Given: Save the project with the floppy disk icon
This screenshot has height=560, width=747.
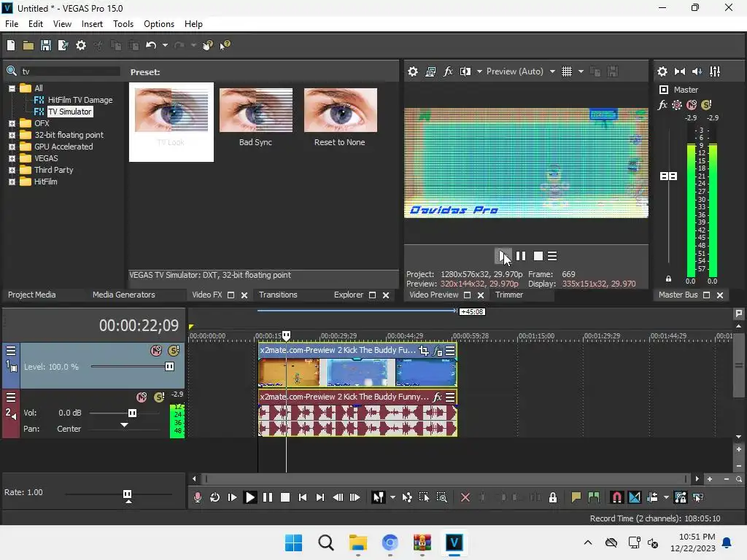Looking at the screenshot, I should [x=46, y=45].
